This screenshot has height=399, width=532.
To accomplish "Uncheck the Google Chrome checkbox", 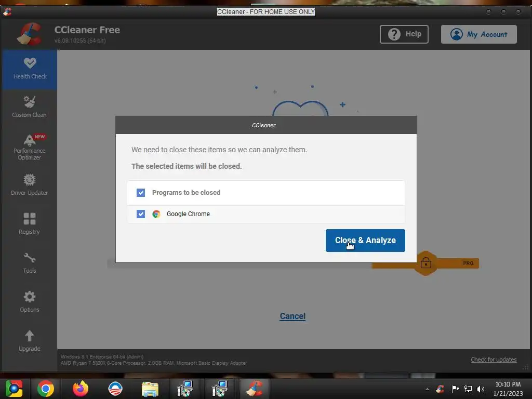I will 140,214.
